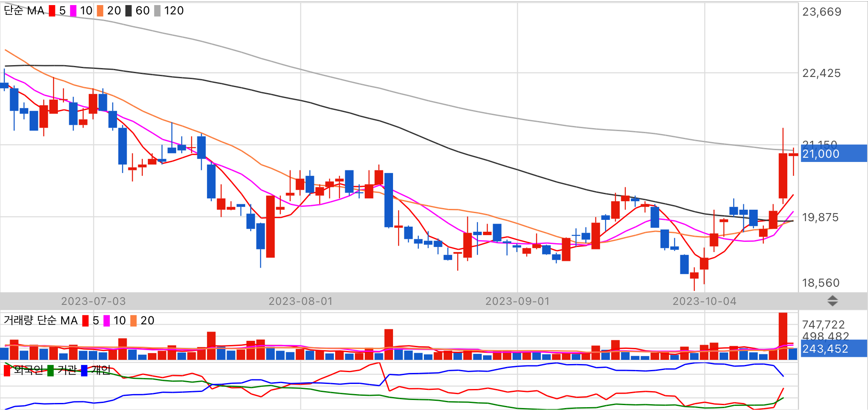
Task: Click the 22,425 price axis label
Action: click(822, 73)
